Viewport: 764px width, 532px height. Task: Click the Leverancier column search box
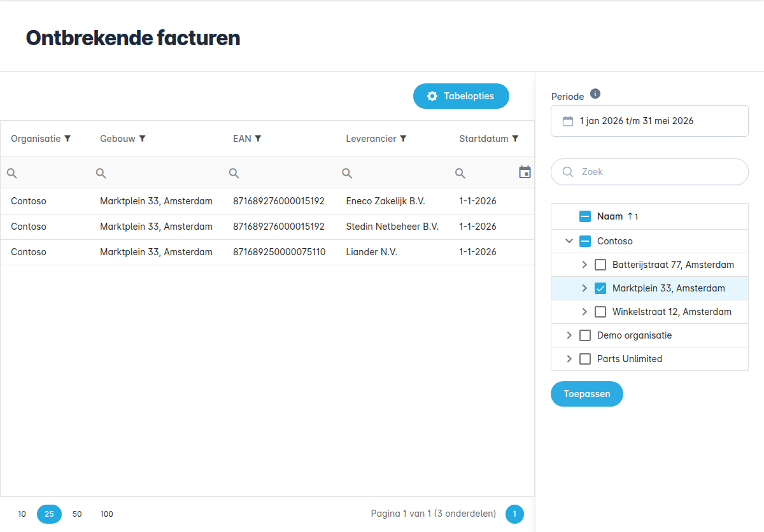pos(392,172)
